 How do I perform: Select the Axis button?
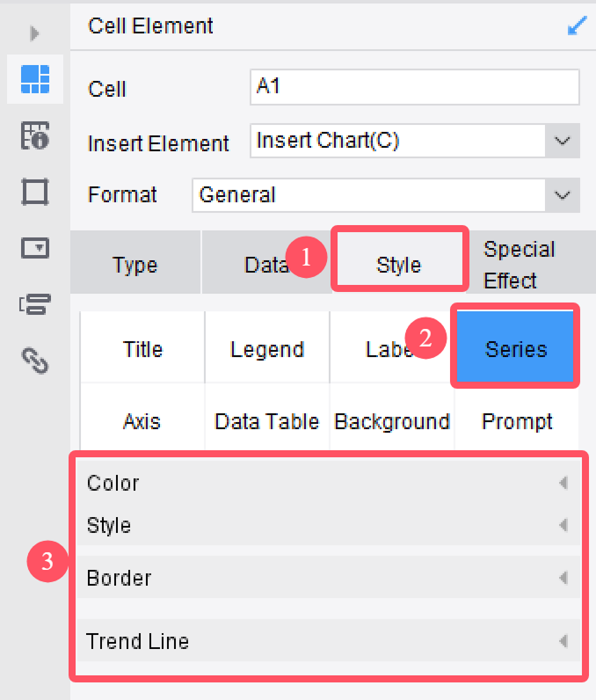pos(142,421)
